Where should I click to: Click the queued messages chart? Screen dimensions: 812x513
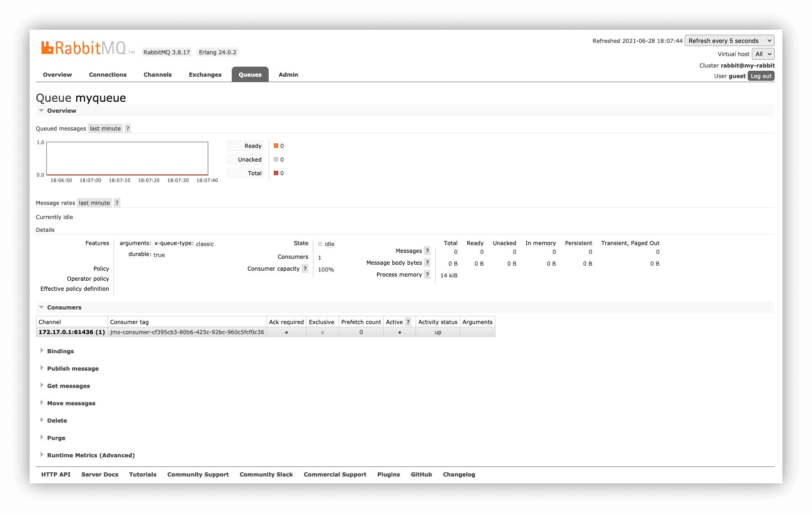127,158
